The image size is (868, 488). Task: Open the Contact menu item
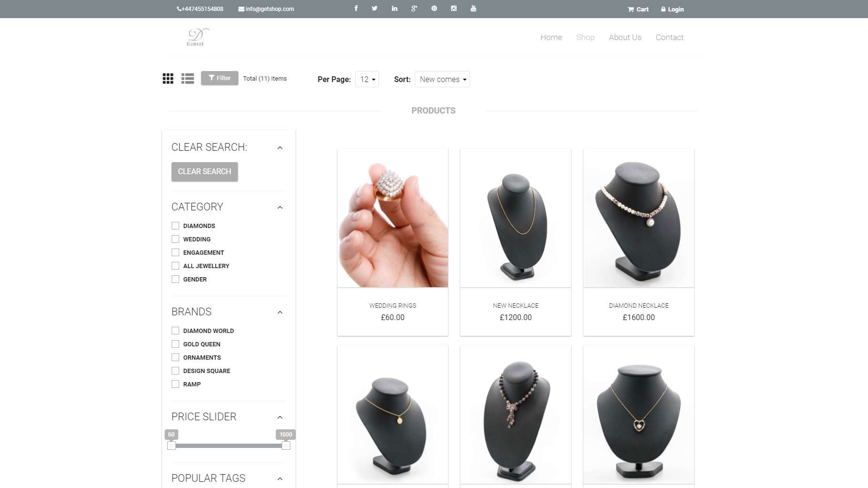coord(669,37)
